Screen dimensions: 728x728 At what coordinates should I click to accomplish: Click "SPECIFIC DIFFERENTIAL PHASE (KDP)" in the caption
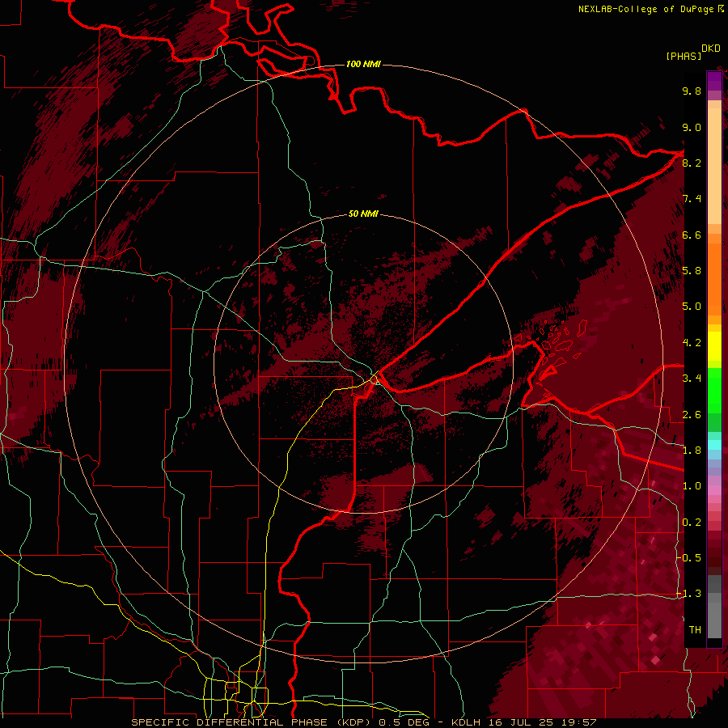click(252, 722)
